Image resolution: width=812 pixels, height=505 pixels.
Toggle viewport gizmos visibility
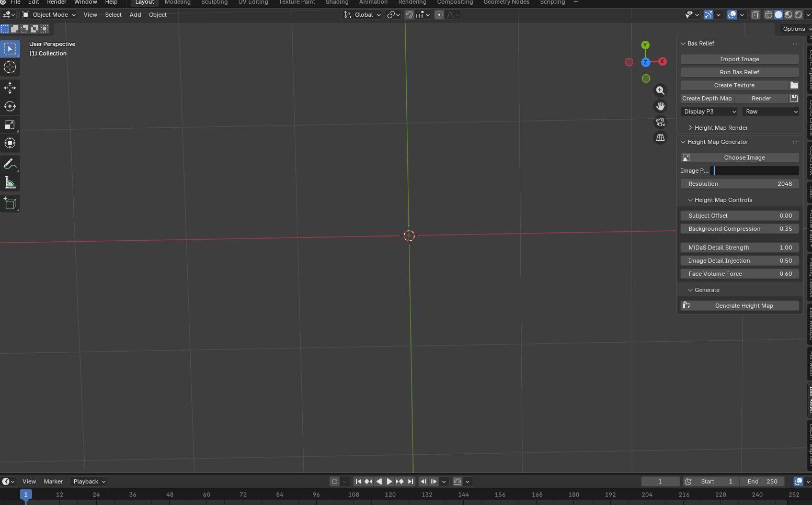(708, 15)
